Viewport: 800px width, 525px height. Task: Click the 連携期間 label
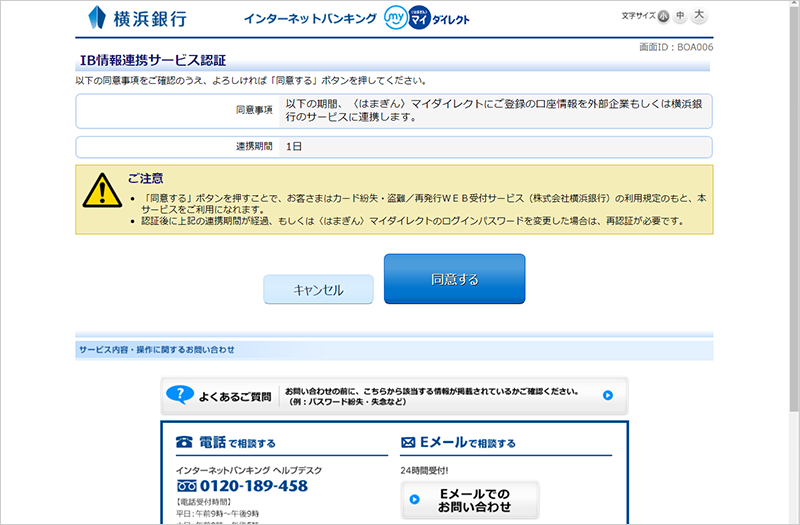[x=254, y=146]
